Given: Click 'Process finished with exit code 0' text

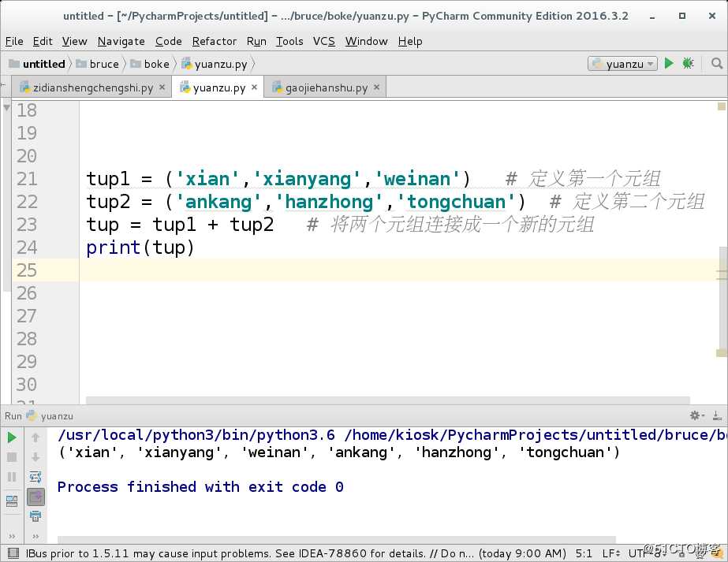Looking at the screenshot, I should (x=200, y=487).
